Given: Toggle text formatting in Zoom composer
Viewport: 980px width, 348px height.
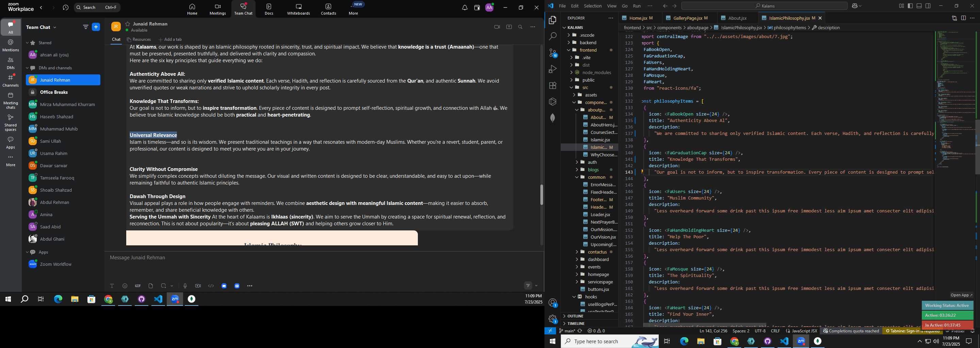Looking at the screenshot, I should 112,286.
